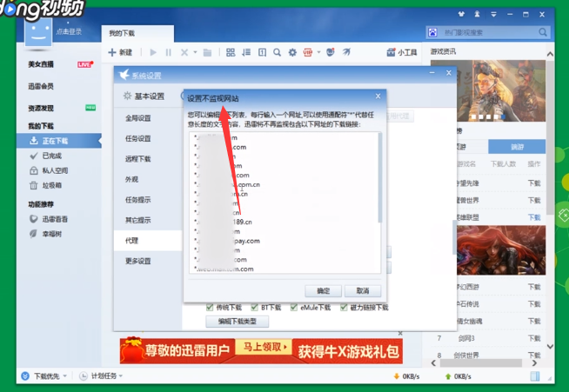
Task: Click the red VIP icon
Action: pyautogui.click(x=308, y=52)
